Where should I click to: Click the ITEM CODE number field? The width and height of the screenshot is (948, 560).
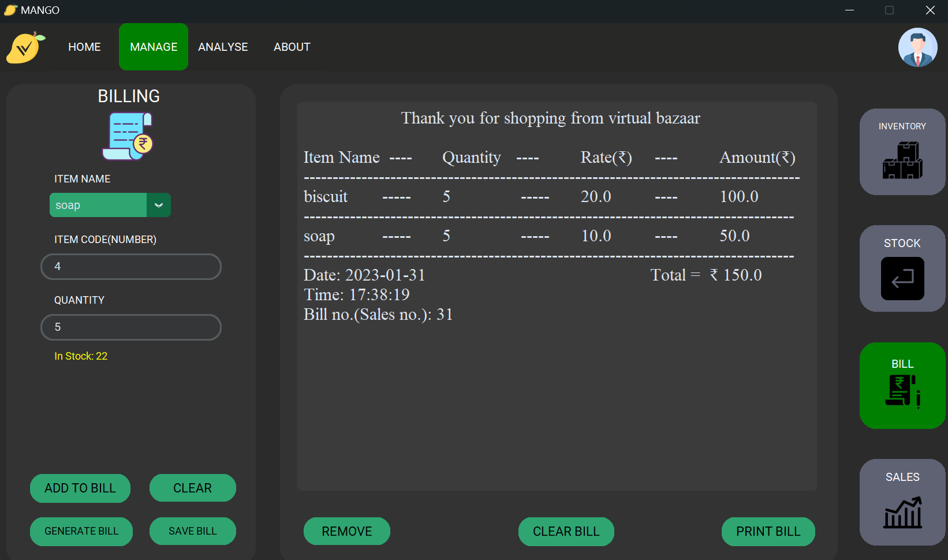click(130, 267)
